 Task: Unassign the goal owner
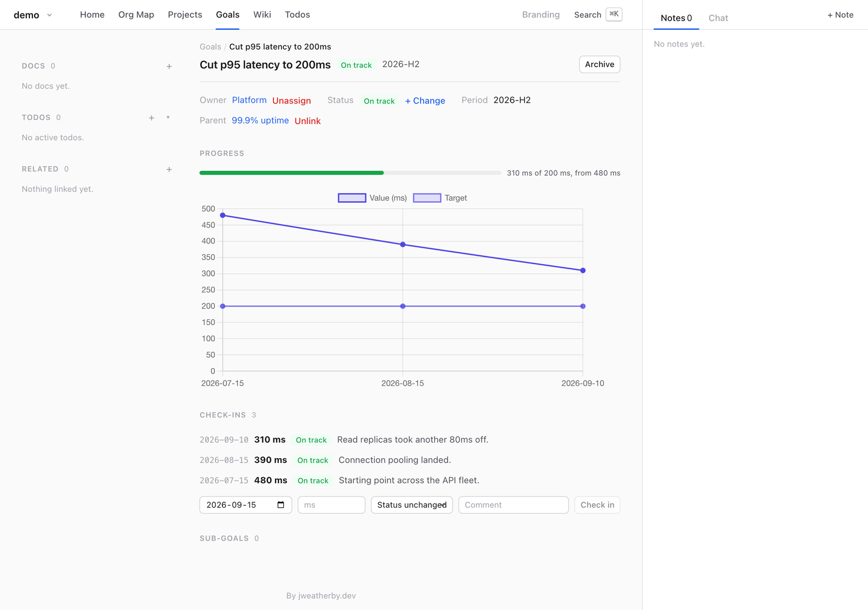coord(291,101)
